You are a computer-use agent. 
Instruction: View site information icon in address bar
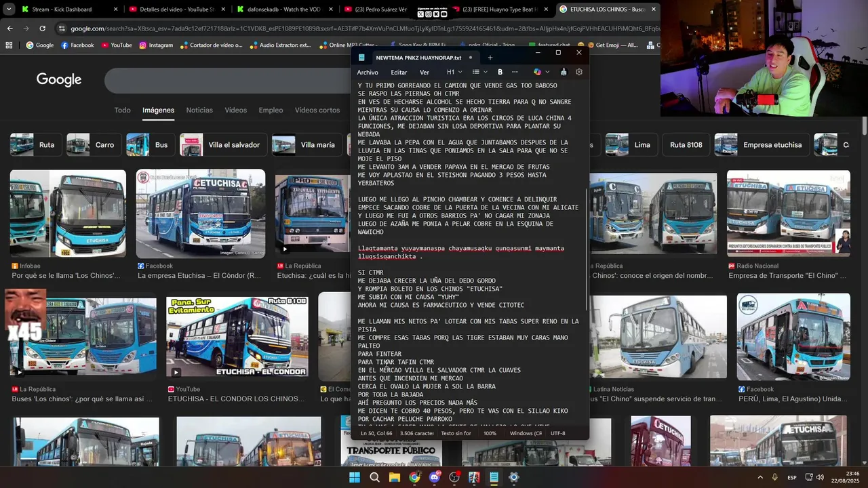click(x=62, y=28)
